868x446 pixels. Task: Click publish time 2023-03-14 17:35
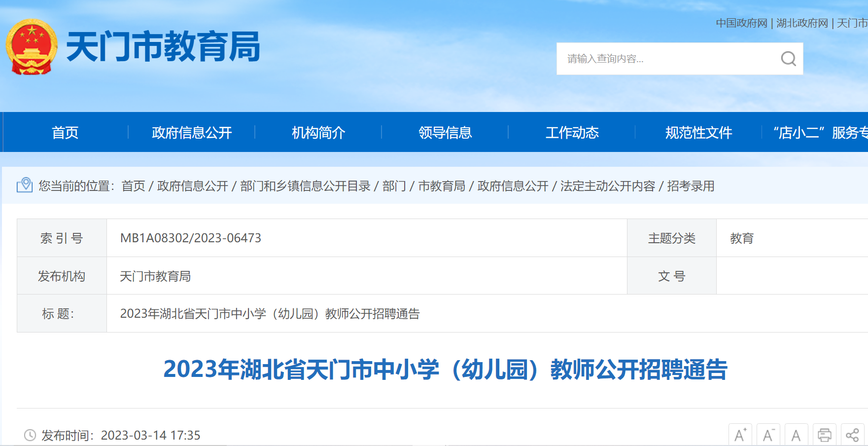pyautogui.click(x=151, y=435)
